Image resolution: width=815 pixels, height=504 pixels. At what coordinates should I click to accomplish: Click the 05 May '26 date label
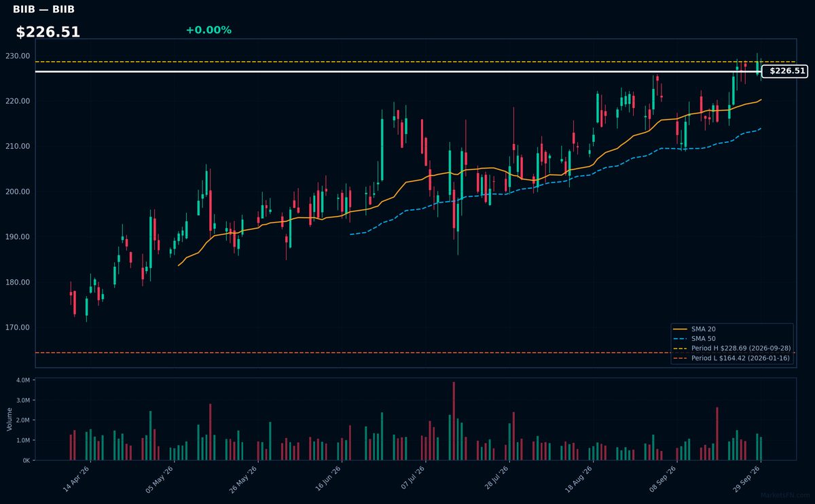click(x=160, y=480)
